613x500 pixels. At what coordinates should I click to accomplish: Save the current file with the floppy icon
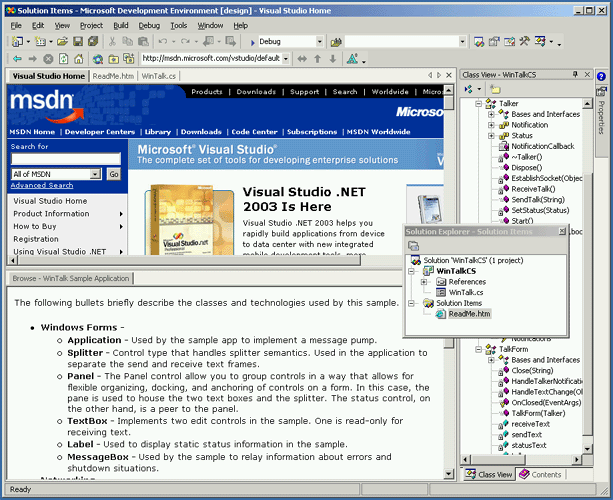(x=78, y=41)
